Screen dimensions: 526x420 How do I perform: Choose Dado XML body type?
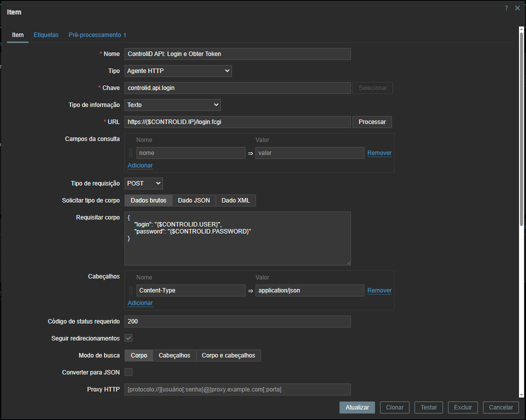pos(235,200)
